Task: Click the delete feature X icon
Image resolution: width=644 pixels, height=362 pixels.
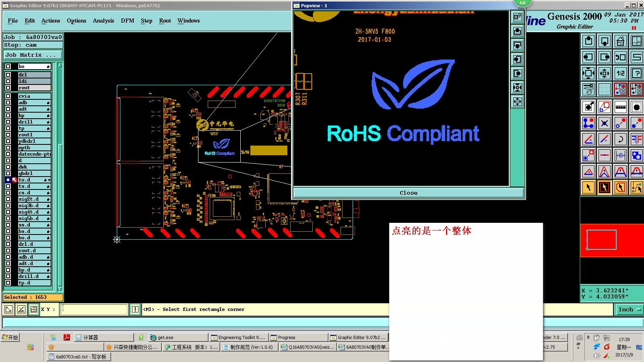Action: [605, 123]
